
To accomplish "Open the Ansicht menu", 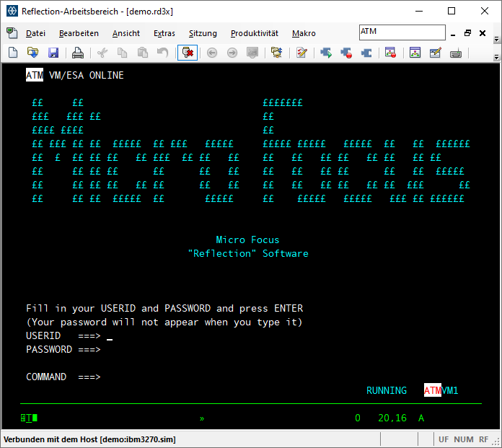I will click(126, 33).
